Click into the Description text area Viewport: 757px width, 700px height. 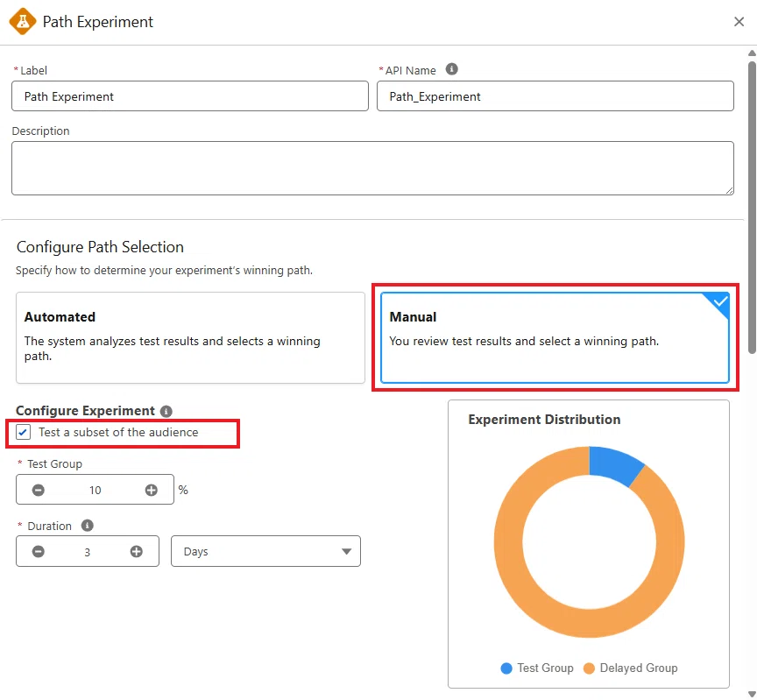[x=372, y=168]
